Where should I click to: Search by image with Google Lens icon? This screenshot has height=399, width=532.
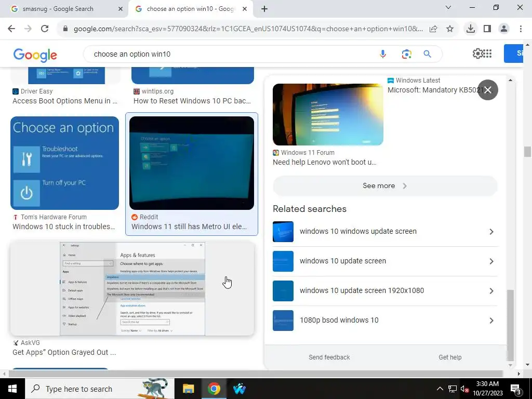406,54
